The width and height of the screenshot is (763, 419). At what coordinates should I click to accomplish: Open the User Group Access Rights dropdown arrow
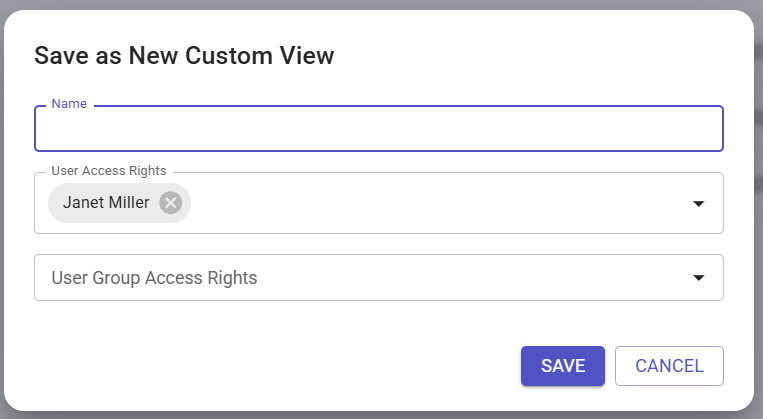pyautogui.click(x=698, y=278)
